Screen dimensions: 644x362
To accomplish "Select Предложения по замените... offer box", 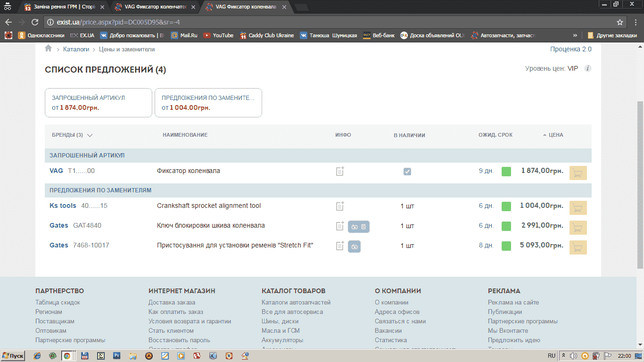I will point(208,103).
